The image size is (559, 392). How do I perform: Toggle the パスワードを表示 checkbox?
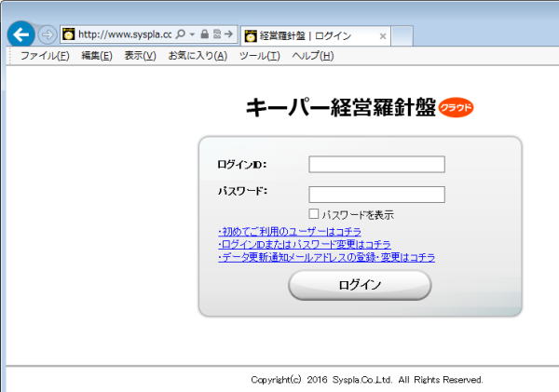pyautogui.click(x=314, y=214)
